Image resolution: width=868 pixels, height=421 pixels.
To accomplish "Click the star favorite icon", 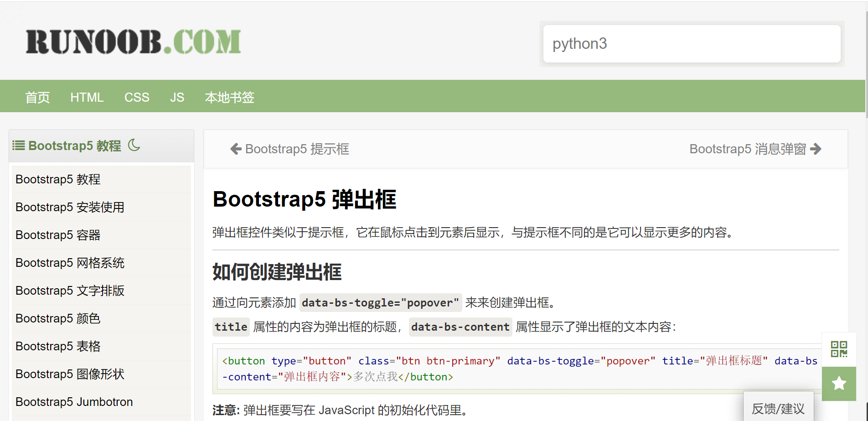I will (x=838, y=384).
